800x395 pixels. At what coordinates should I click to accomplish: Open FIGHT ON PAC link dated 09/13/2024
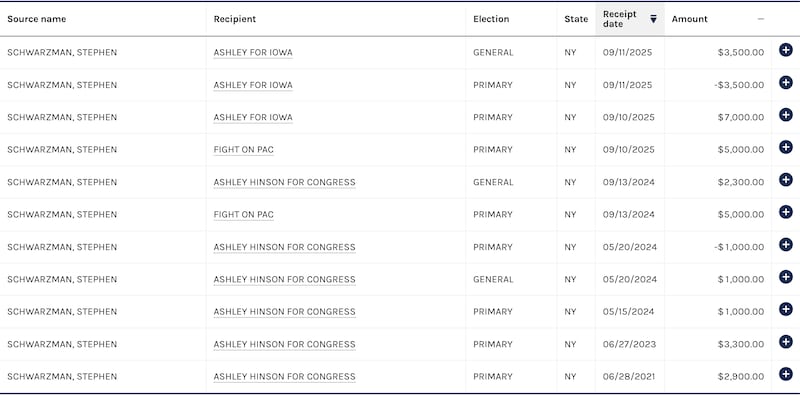coord(243,214)
